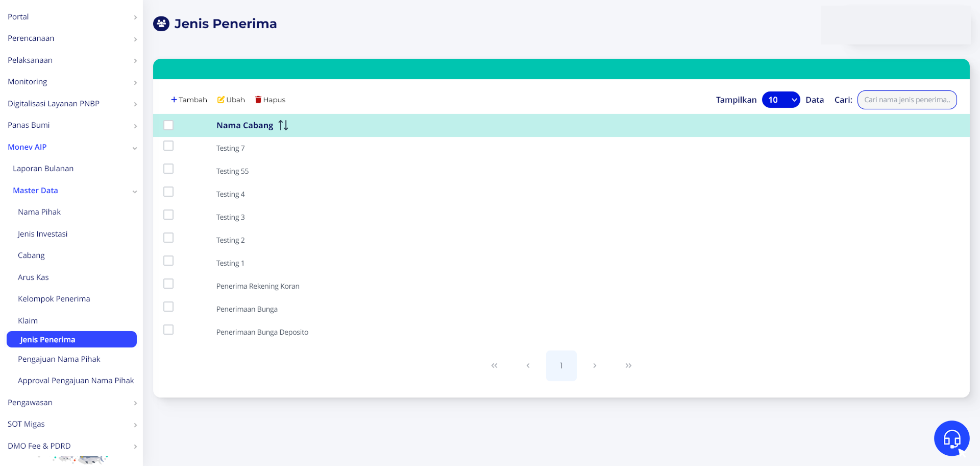Check the box for Testing 7

click(x=168, y=146)
